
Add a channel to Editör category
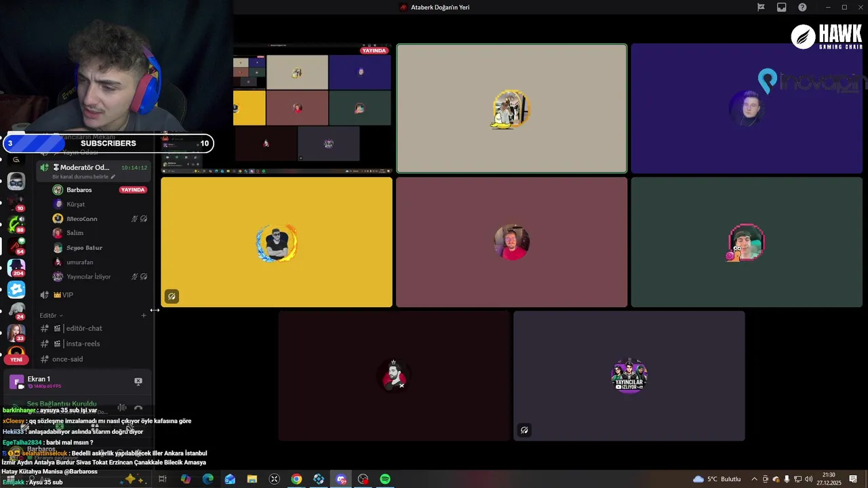coord(143,315)
